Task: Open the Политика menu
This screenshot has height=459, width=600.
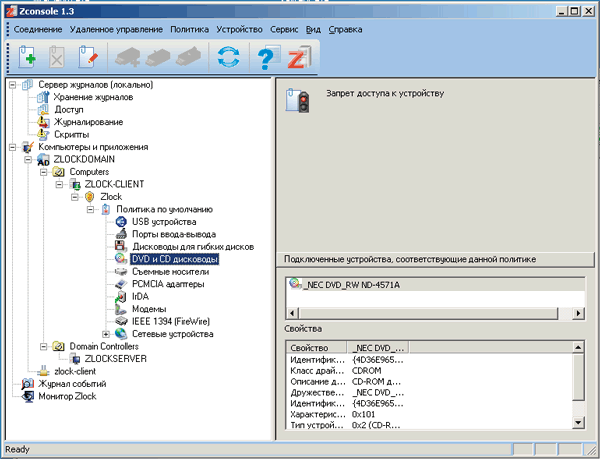Action: pyautogui.click(x=189, y=29)
